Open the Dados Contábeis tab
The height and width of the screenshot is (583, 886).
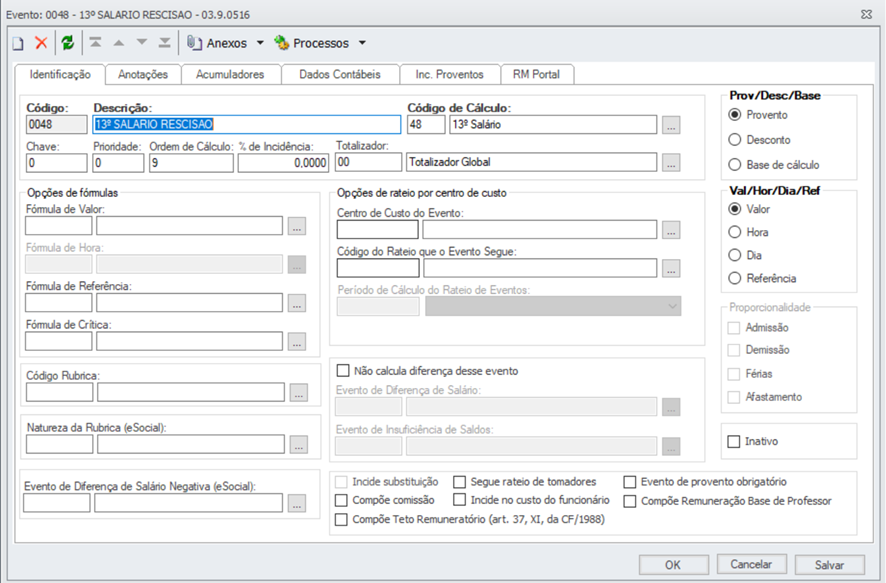click(340, 75)
